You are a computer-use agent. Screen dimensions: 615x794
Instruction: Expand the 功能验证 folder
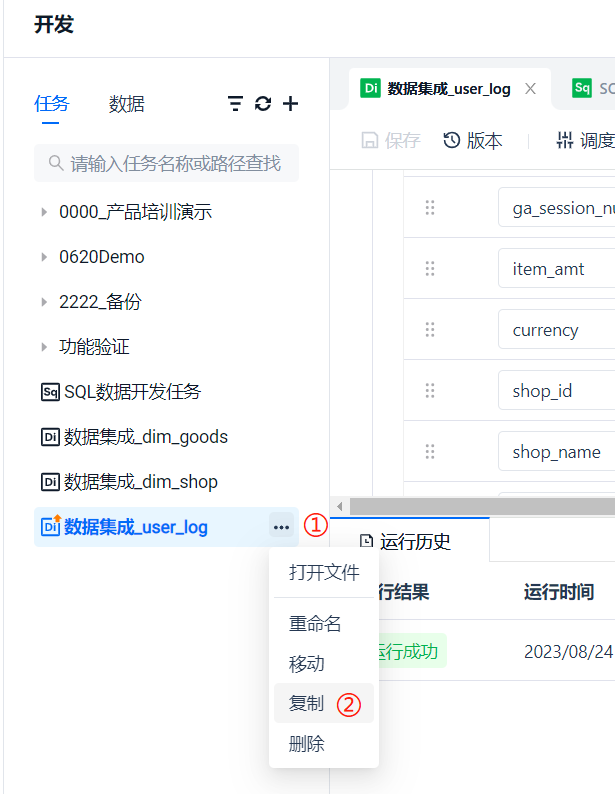coord(44,347)
